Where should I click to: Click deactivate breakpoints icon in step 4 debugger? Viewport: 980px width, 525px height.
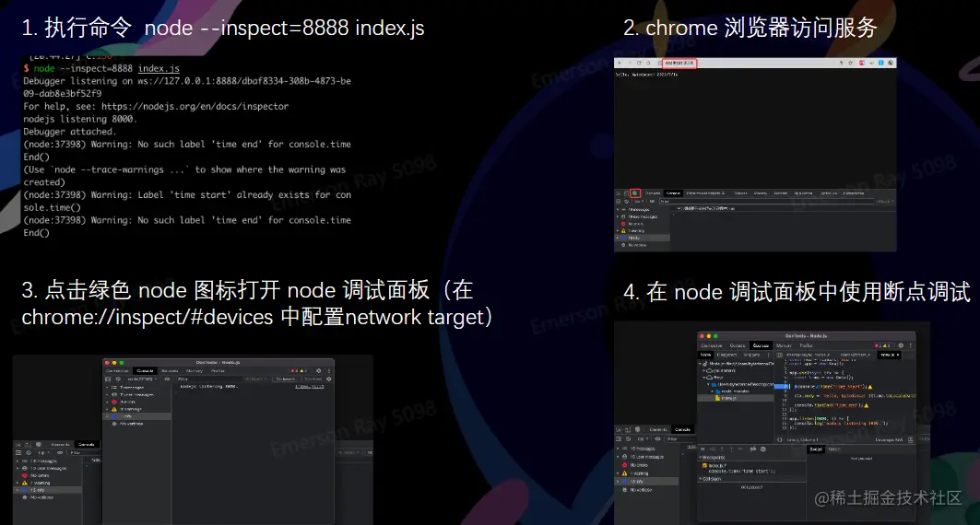[x=753, y=449]
